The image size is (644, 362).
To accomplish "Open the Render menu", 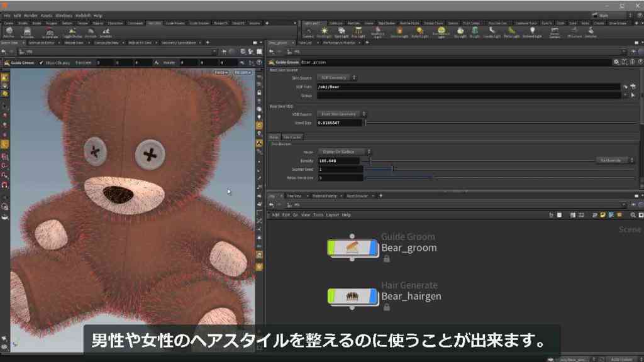I will point(31,16).
